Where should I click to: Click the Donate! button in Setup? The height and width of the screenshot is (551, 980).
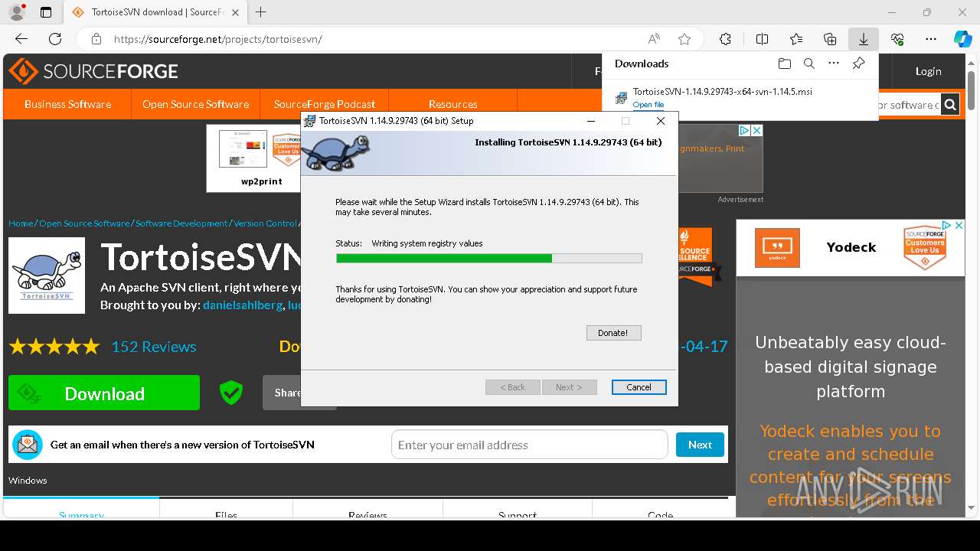(x=613, y=333)
